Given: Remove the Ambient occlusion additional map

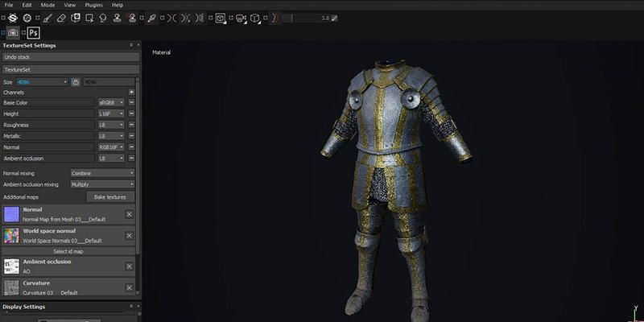Looking at the screenshot, I should click(129, 266).
